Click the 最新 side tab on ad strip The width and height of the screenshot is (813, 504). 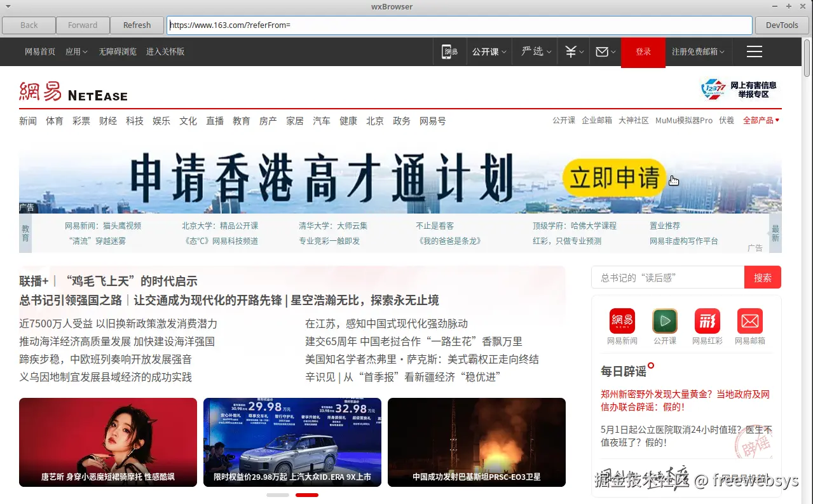tap(775, 233)
